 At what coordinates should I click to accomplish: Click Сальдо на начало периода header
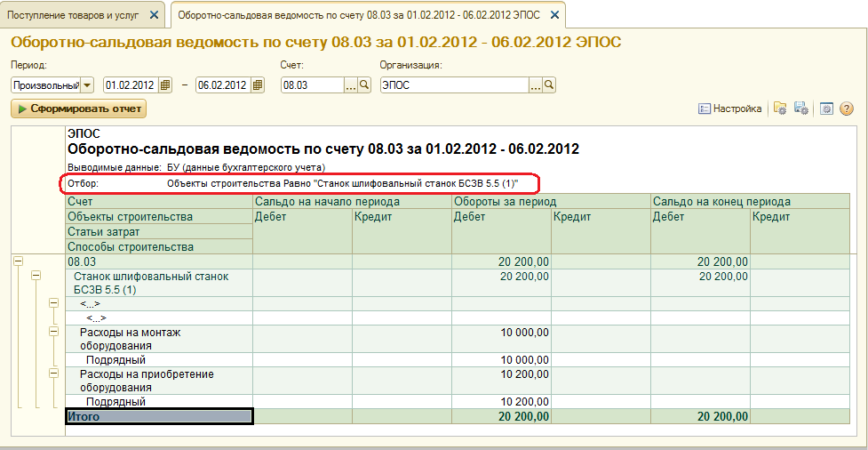click(x=352, y=201)
